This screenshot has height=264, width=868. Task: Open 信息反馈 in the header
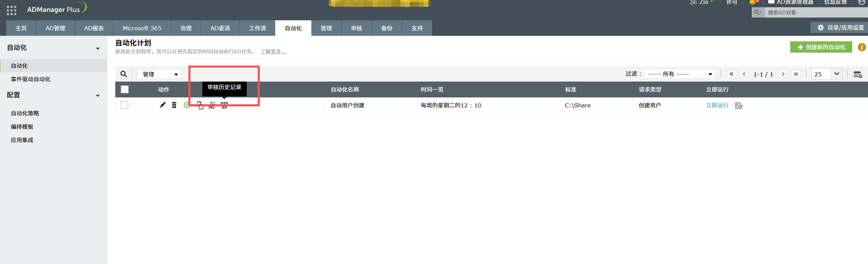click(x=836, y=2)
